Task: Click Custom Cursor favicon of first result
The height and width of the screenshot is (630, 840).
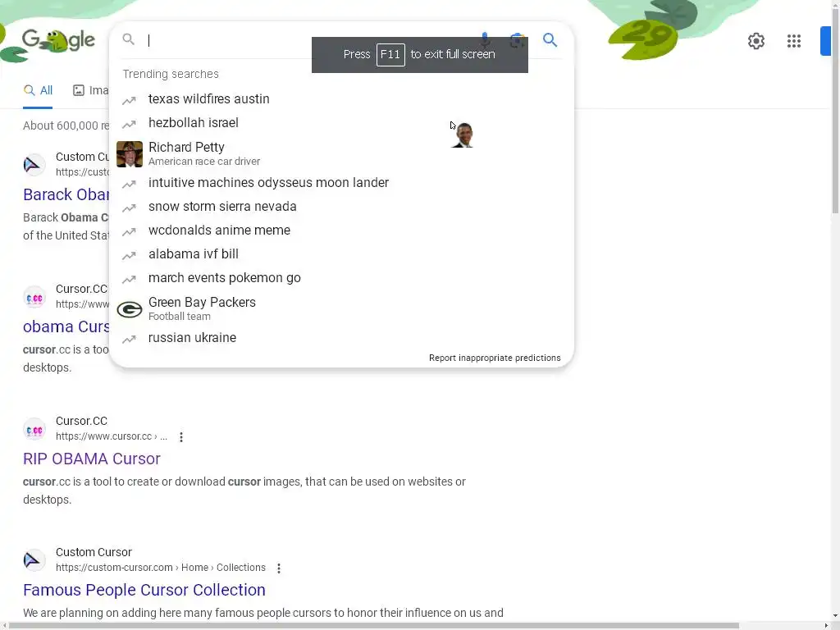Action: point(34,164)
